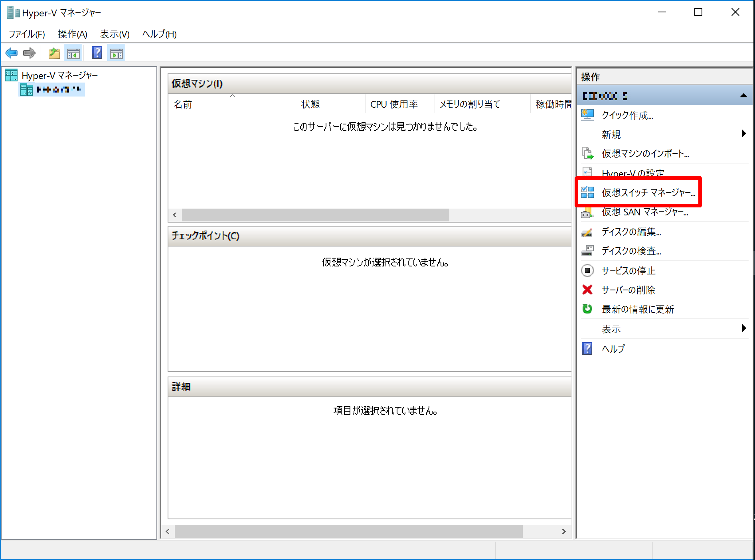Click the center pane bottom scrollbar thumb

point(349,531)
